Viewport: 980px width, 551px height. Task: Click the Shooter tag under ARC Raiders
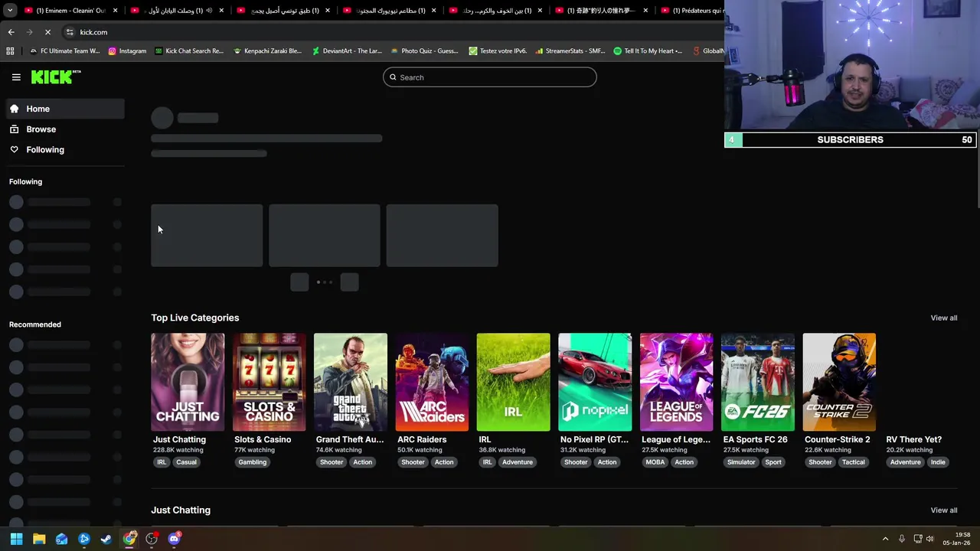coord(413,462)
